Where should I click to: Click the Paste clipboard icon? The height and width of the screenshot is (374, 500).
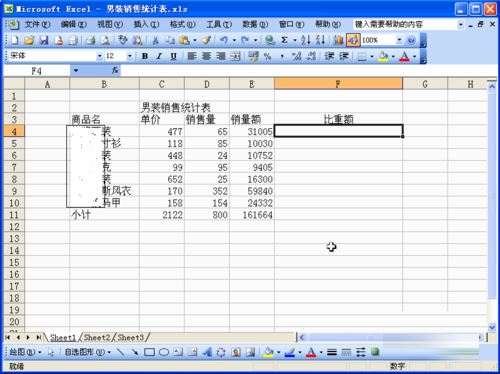(184, 40)
